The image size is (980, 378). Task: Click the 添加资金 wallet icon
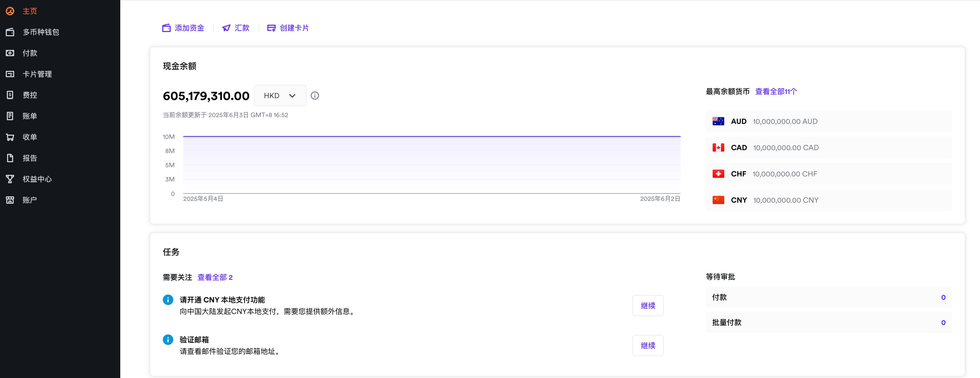click(x=166, y=28)
